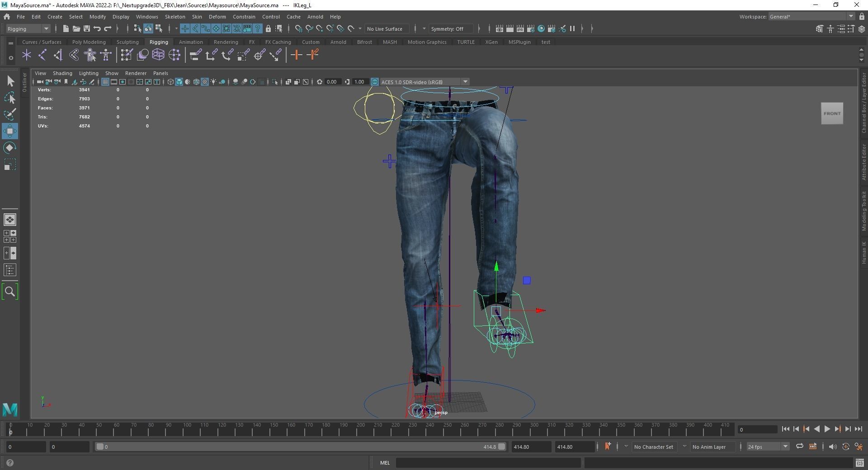The height and width of the screenshot is (470, 868).
Task: Toggle Textured display checker in viewport toolbar
Action: click(x=205, y=82)
